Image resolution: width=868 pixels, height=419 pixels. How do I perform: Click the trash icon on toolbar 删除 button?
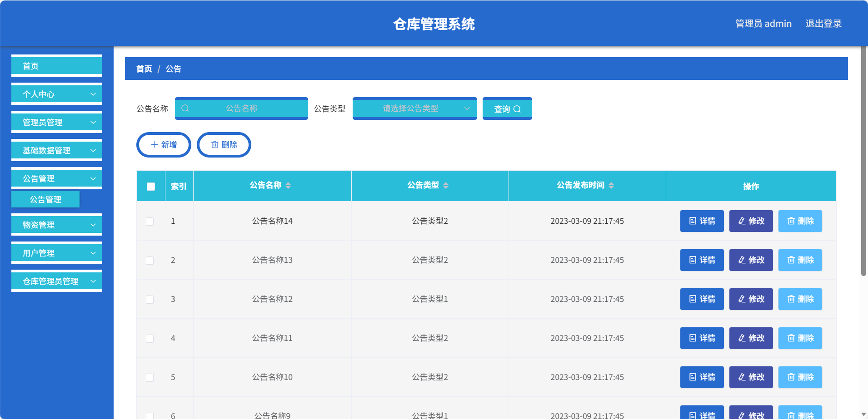point(215,144)
